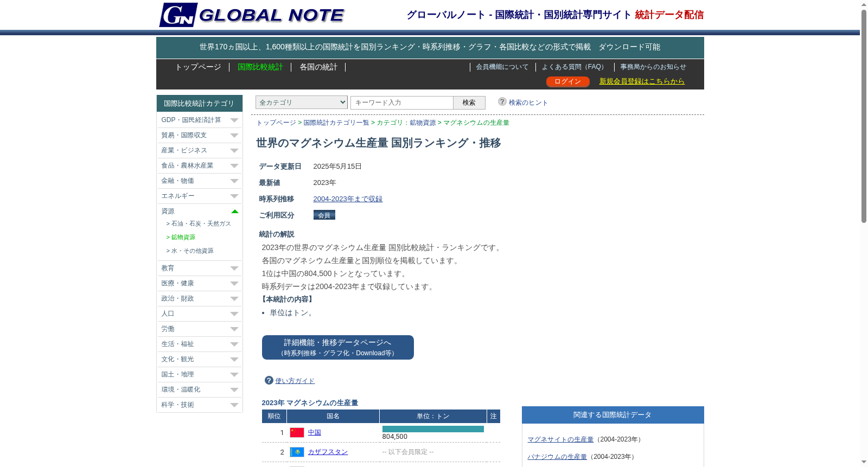Click the 国名 column header
868x467 pixels.
333,416
